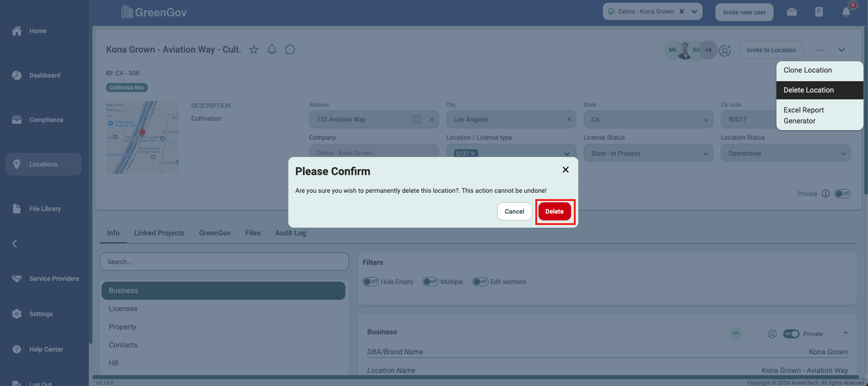
Task: Select Licenses in the section list
Action: tap(223, 309)
